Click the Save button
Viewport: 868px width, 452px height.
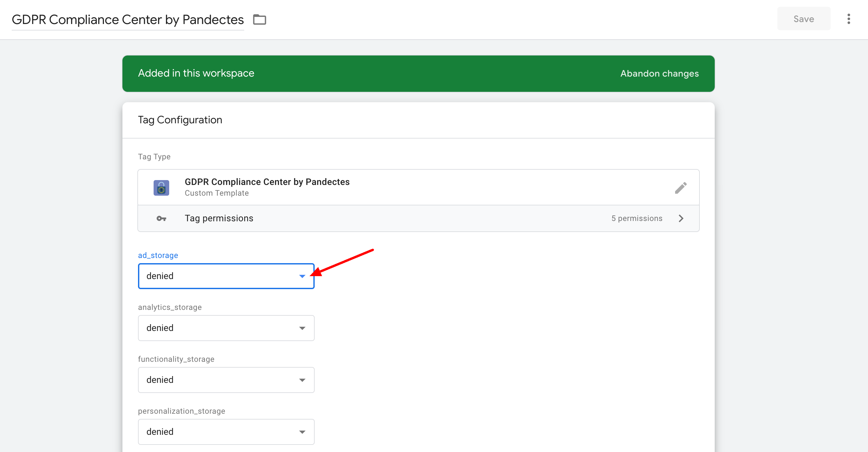pos(804,19)
